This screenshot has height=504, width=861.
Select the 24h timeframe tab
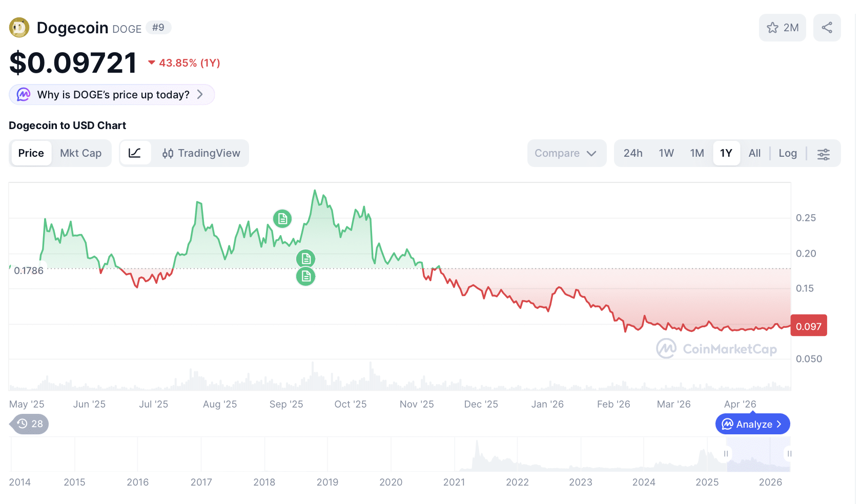[633, 153]
